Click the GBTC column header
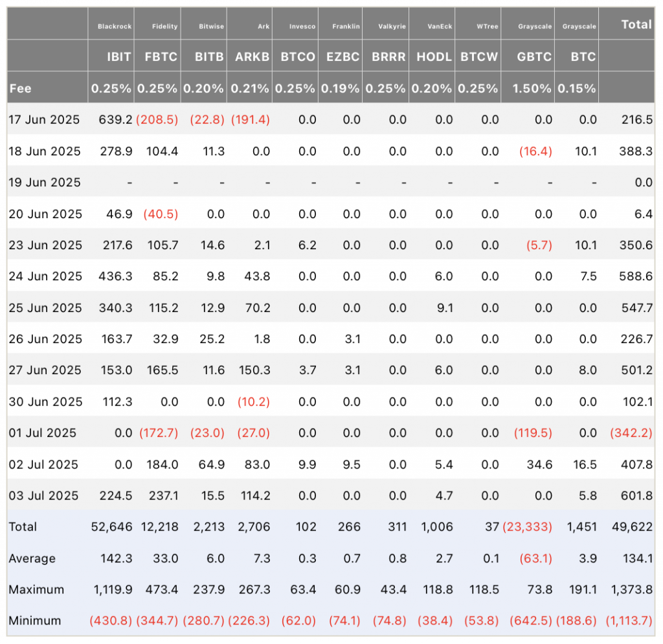The image size is (663, 644). click(x=534, y=56)
